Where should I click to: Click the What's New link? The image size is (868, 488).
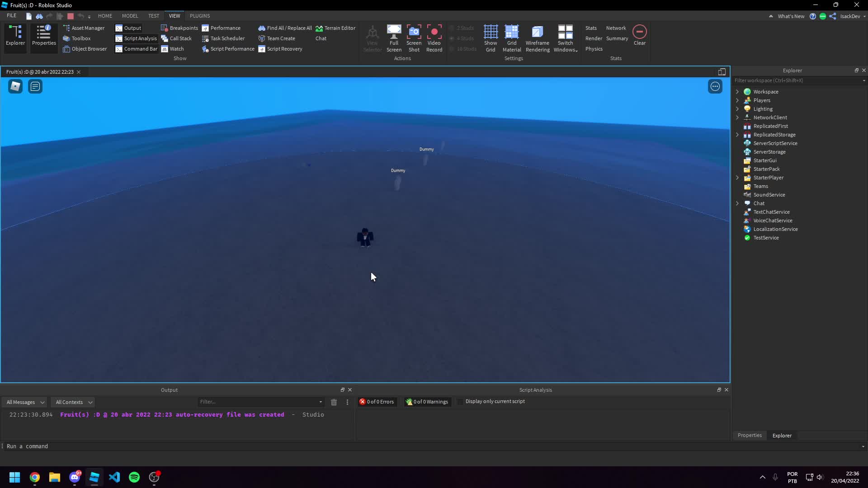click(791, 16)
